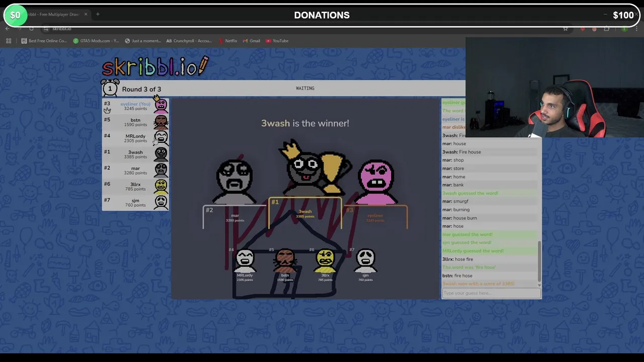Click MRLordy's #4 avatar below the podium
644x362 pixels.
pyautogui.click(x=245, y=261)
